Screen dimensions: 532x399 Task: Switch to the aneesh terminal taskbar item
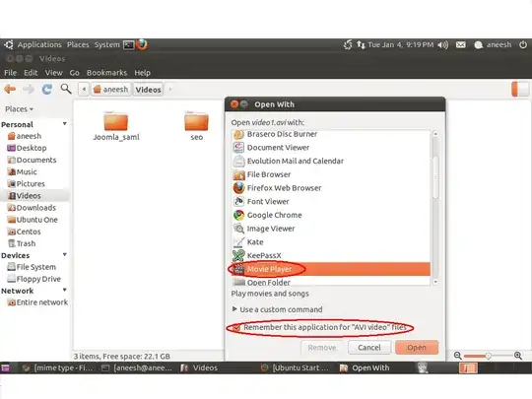click(x=138, y=367)
